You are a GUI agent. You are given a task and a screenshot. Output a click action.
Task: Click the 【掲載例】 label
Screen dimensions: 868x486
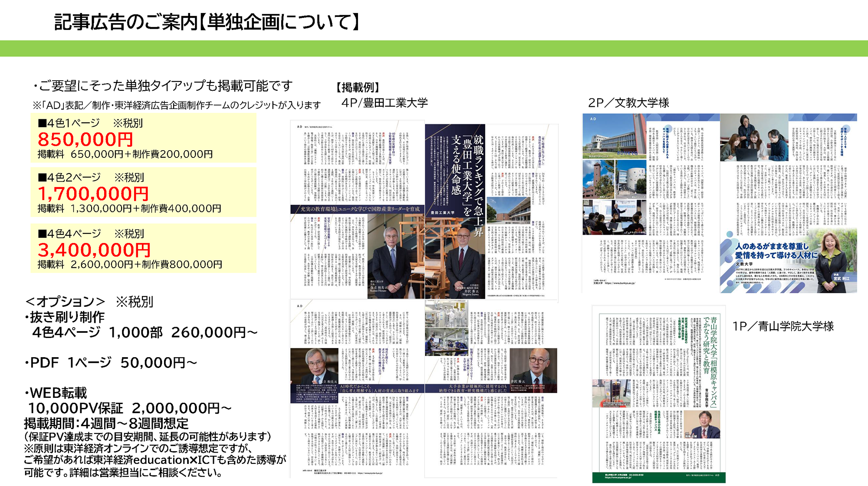click(358, 88)
